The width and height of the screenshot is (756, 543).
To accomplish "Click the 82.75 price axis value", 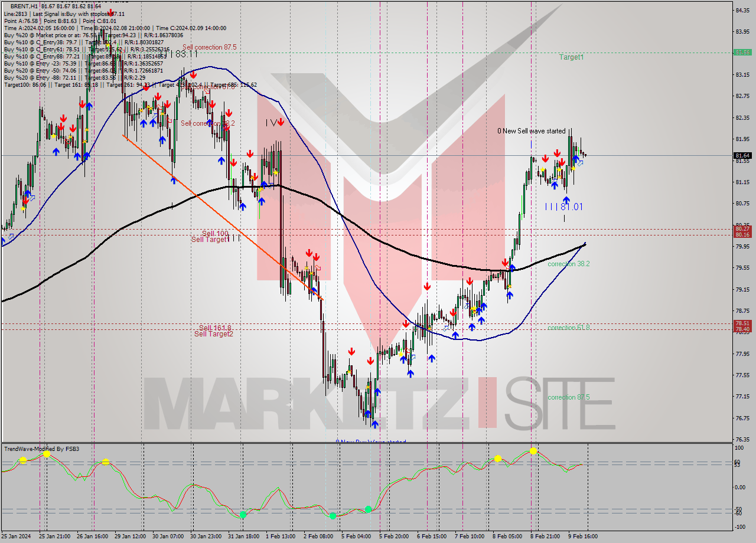I will coord(742,96).
